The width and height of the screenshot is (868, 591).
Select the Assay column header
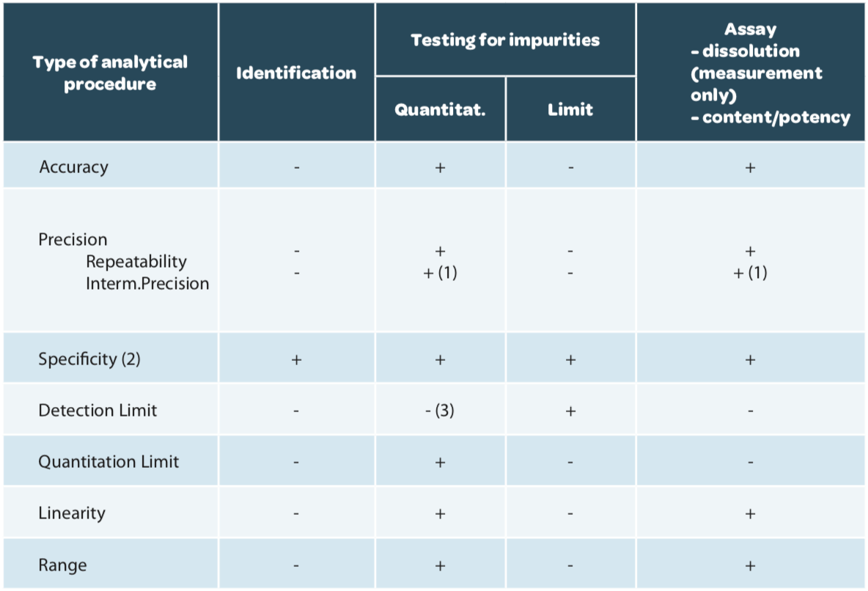click(x=751, y=73)
